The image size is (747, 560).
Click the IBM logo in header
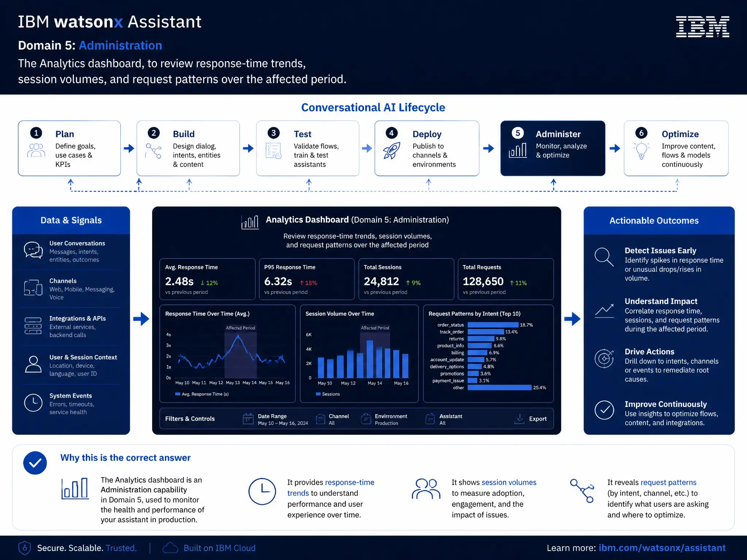coord(703,27)
